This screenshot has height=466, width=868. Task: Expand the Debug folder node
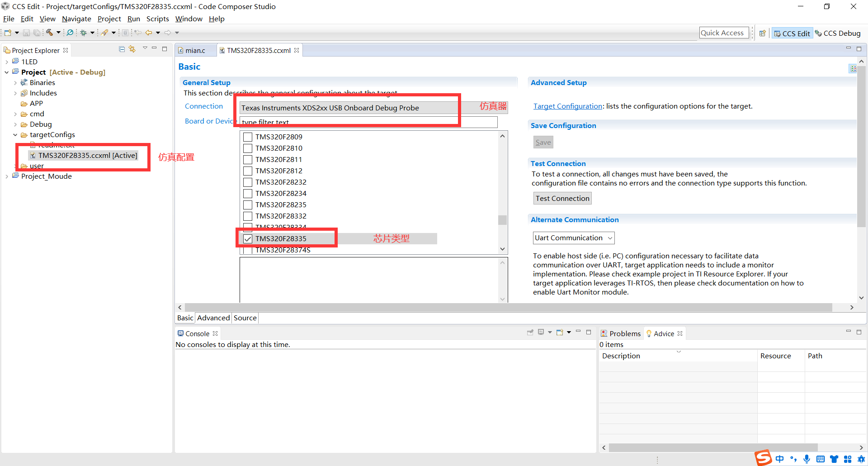pyautogui.click(x=15, y=124)
